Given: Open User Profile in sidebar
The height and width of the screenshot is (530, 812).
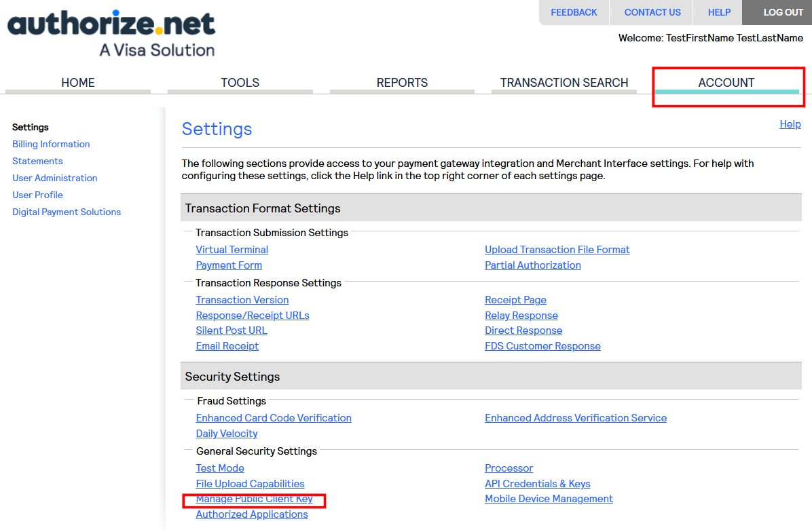Looking at the screenshot, I should [38, 195].
